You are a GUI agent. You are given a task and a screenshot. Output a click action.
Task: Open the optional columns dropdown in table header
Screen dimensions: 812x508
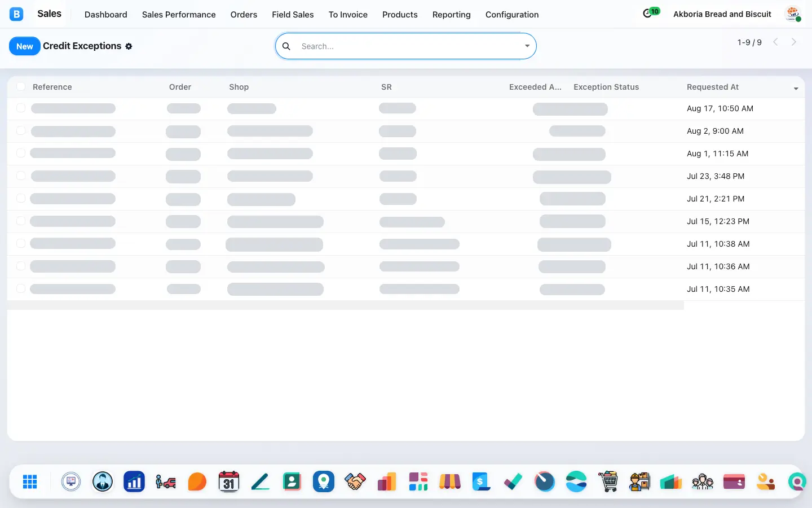tap(796, 88)
